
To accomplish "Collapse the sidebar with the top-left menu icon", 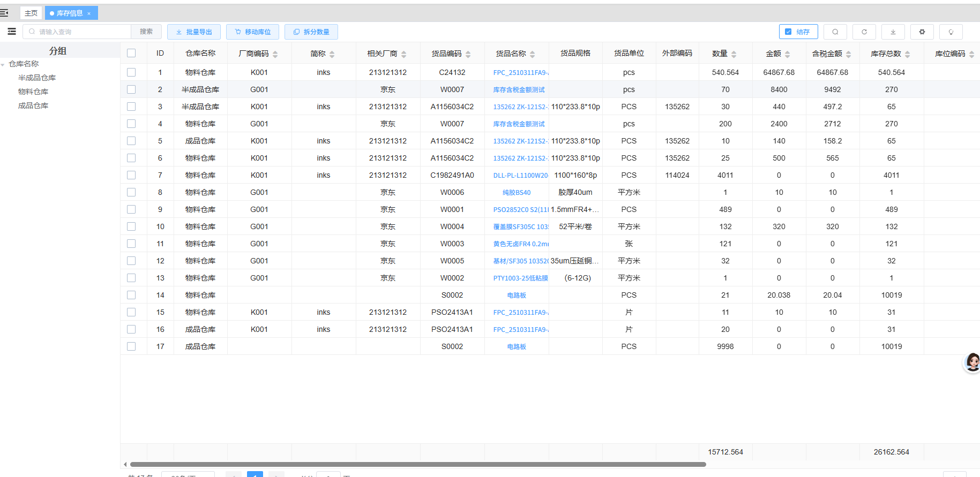I will click(4, 13).
